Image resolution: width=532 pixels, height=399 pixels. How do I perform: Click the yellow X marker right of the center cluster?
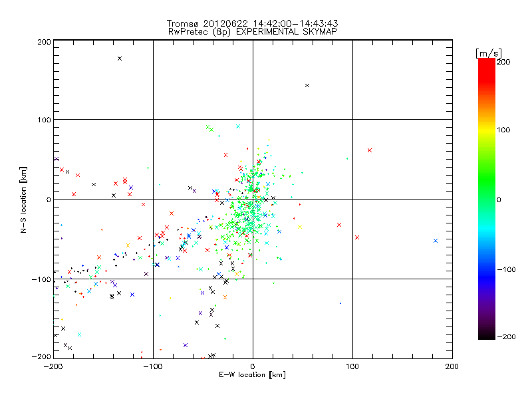300,227
